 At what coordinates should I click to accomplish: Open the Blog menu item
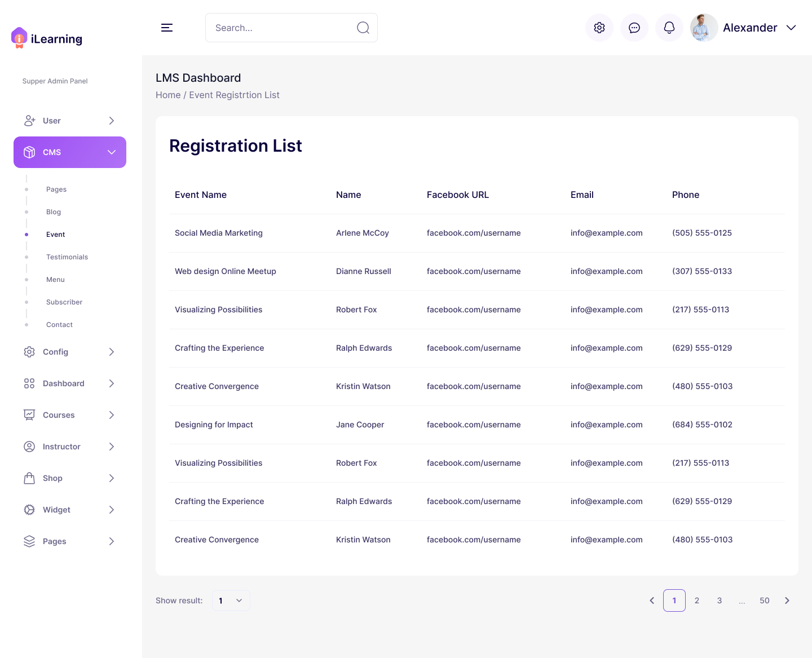coord(53,211)
